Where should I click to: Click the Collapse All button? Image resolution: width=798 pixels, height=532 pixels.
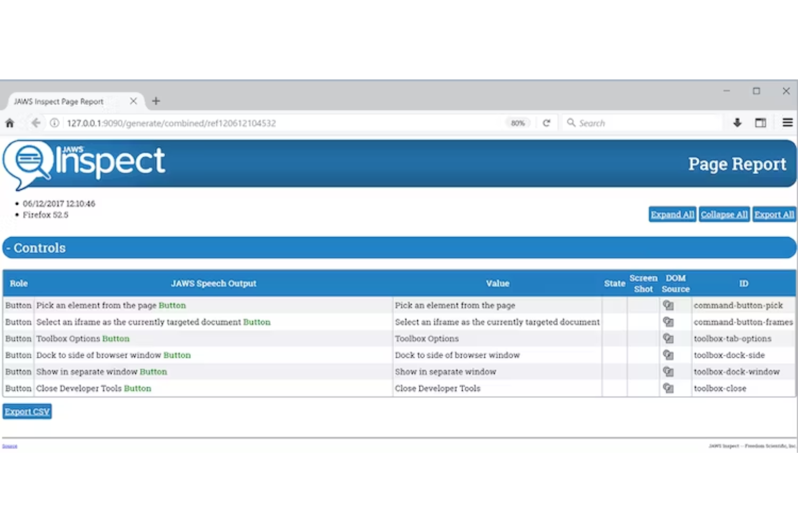[724, 215]
